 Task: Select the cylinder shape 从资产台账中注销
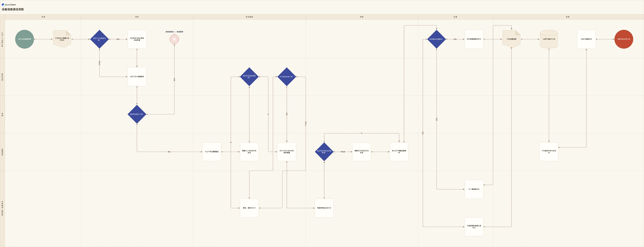(x=549, y=39)
